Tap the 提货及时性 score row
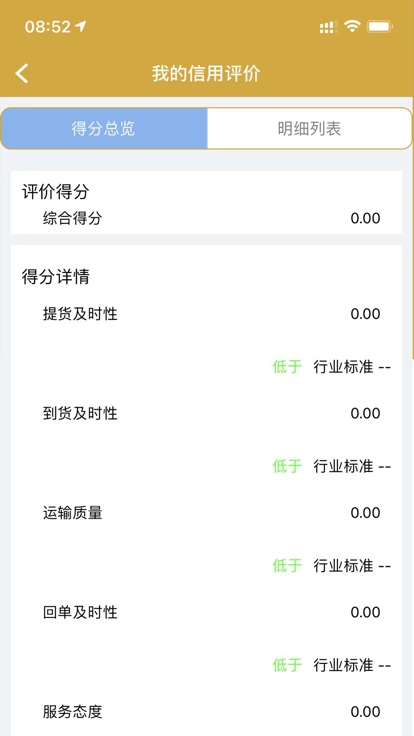414x736 pixels. click(207, 314)
